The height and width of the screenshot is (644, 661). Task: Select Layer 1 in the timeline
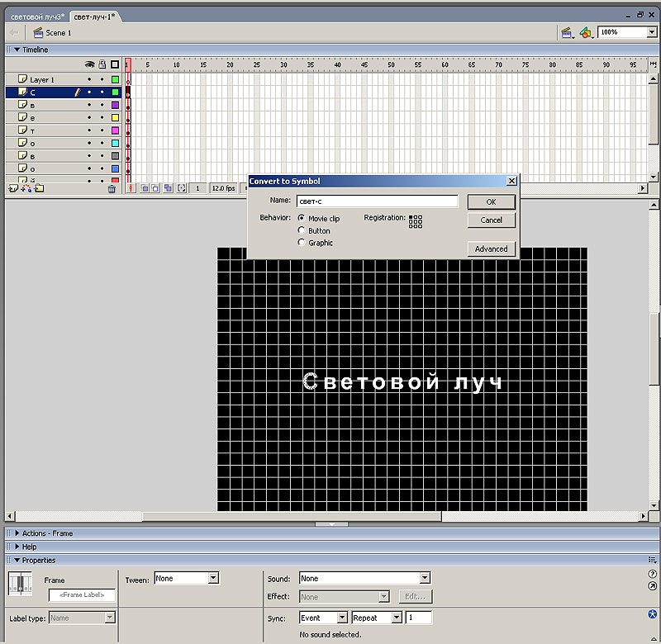click(x=42, y=80)
